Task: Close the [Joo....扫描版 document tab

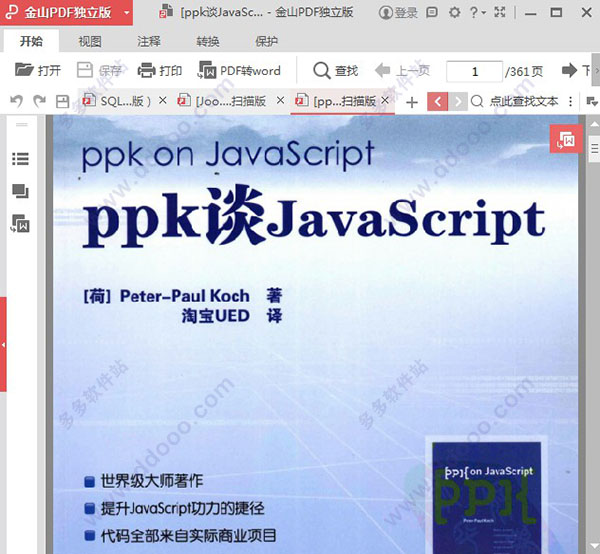Action: pyautogui.click(x=280, y=100)
